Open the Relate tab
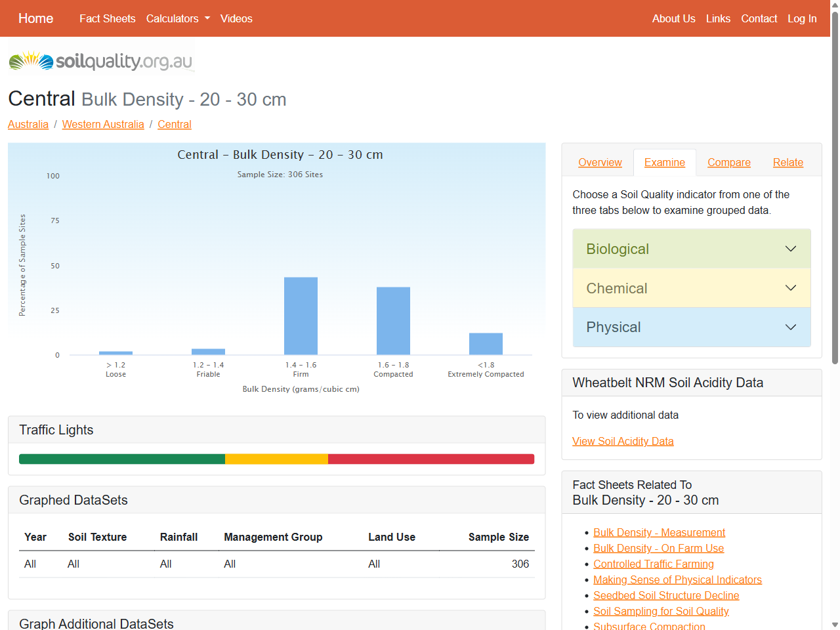 click(787, 162)
